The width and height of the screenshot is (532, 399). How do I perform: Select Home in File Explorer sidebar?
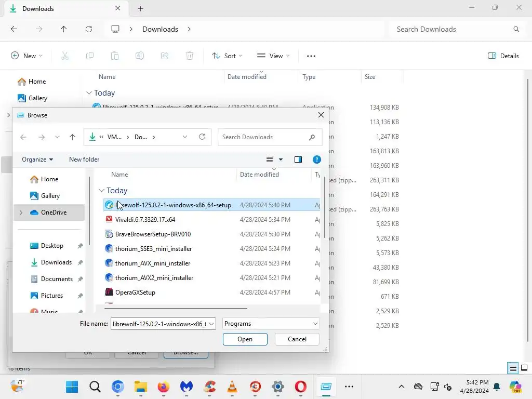point(37,82)
